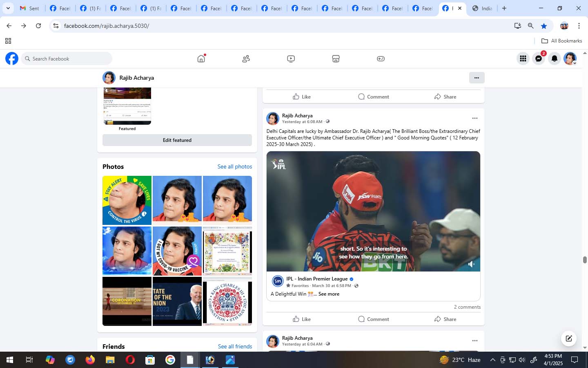
Task: Open the I Got My COVID-19 Vaccine photo
Action: coord(177,251)
